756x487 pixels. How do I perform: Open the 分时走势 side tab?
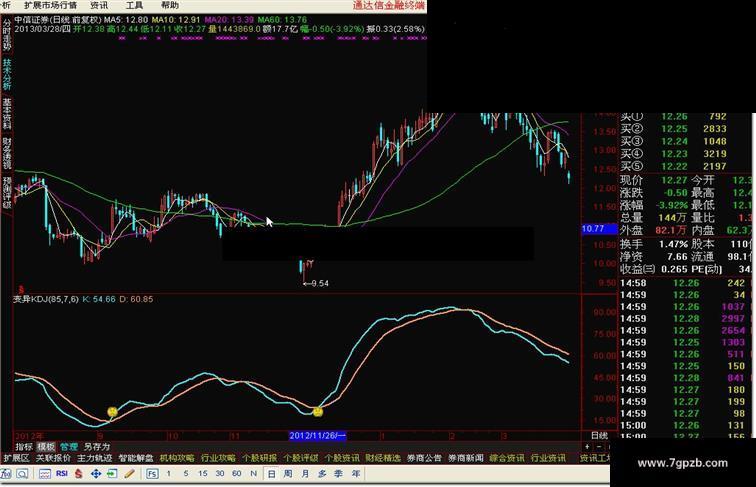(x=7, y=35)
